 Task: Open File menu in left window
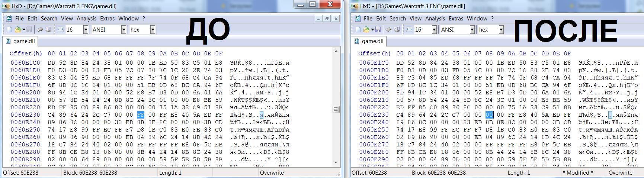19,18
